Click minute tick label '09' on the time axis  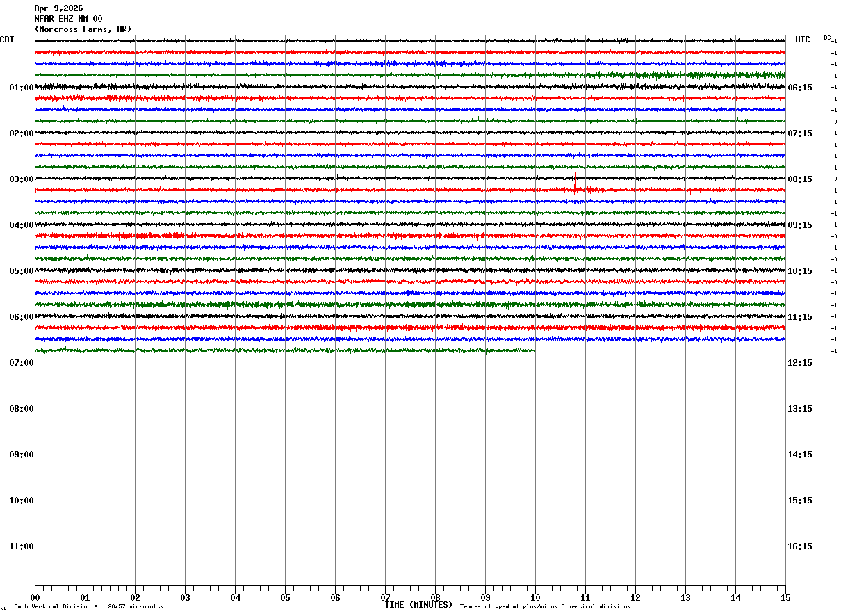click(x=485, y=597)
